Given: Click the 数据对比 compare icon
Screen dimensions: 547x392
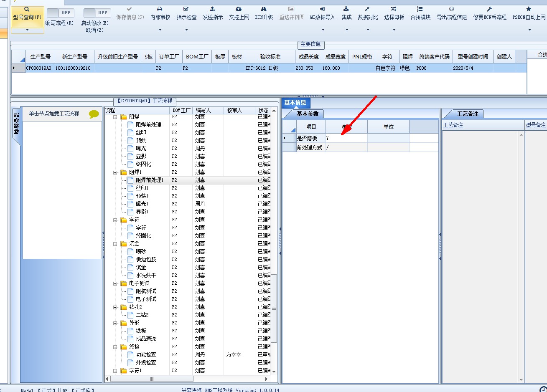Looking at the screenshot, I should 367,9.
